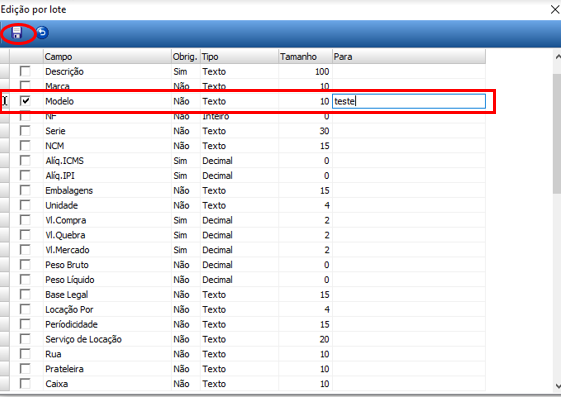Tick the Serie field checkbox
The width and height of the screenshot is (561, 397).
25,131
